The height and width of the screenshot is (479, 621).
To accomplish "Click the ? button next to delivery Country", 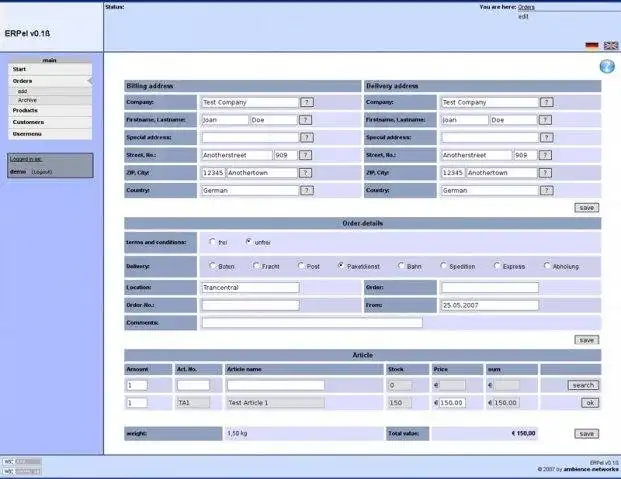I will click(x=547, y=190).
